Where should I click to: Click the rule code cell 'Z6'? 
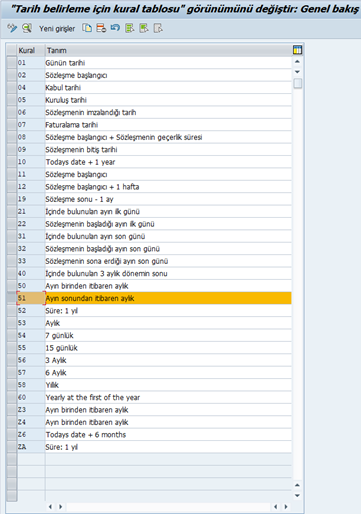coord(31,435)
